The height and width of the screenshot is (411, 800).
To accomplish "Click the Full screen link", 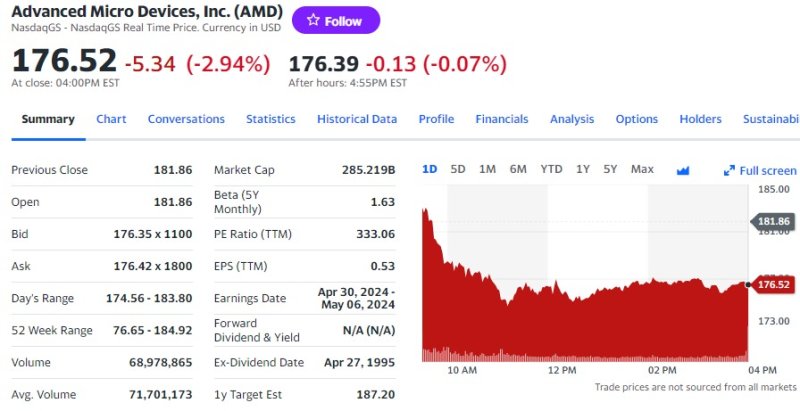I will [x=767, y=171].
